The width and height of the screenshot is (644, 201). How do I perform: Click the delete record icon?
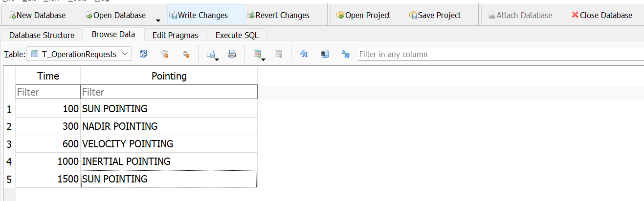coord(278,54)
